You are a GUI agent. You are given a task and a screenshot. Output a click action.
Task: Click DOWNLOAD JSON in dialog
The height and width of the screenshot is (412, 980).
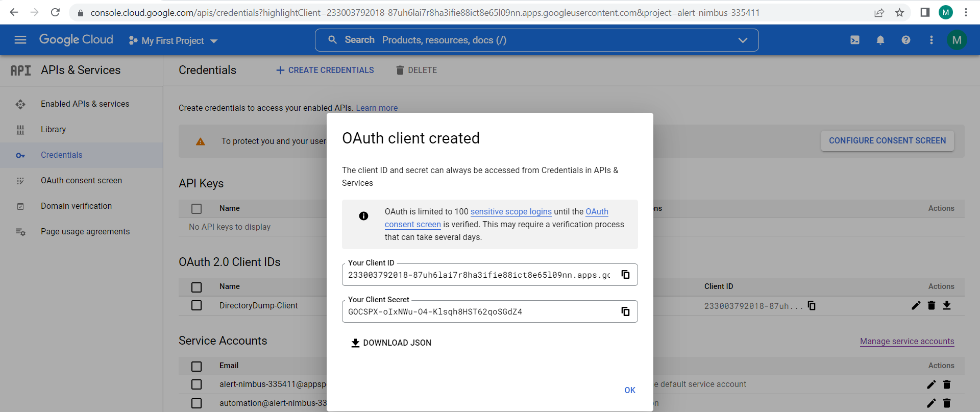click(x=391, y=343)
